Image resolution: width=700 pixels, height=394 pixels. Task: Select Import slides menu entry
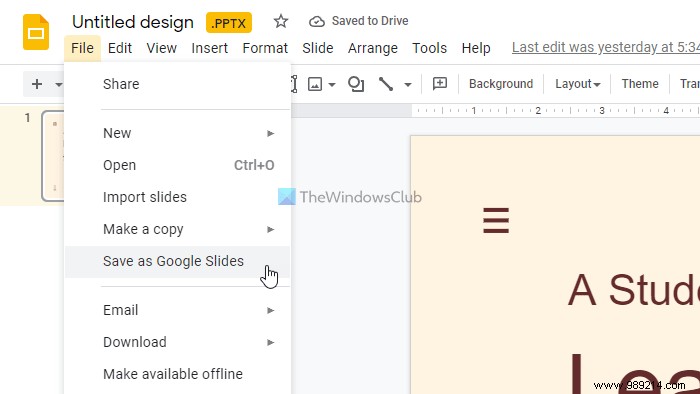click(178, 197)
